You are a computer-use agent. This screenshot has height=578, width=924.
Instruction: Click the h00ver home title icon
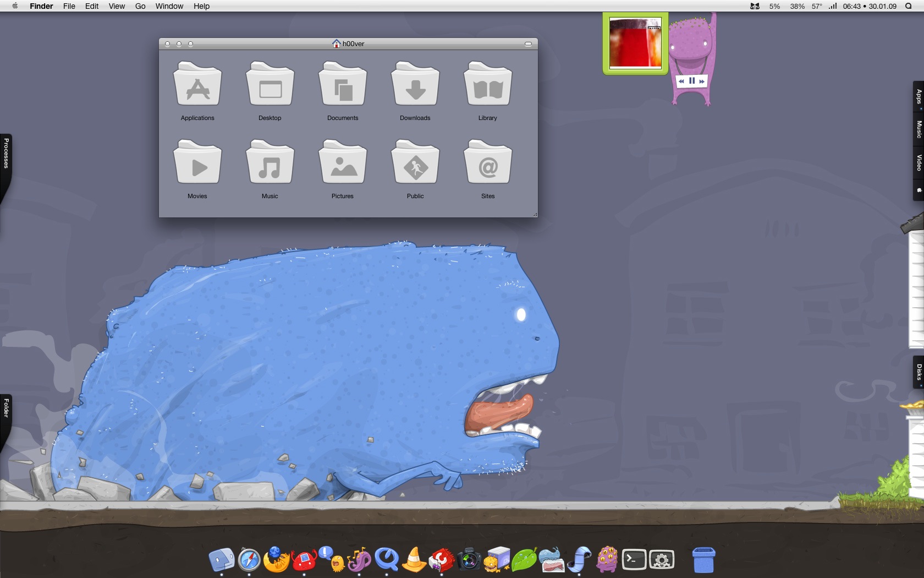pos(336,43)
